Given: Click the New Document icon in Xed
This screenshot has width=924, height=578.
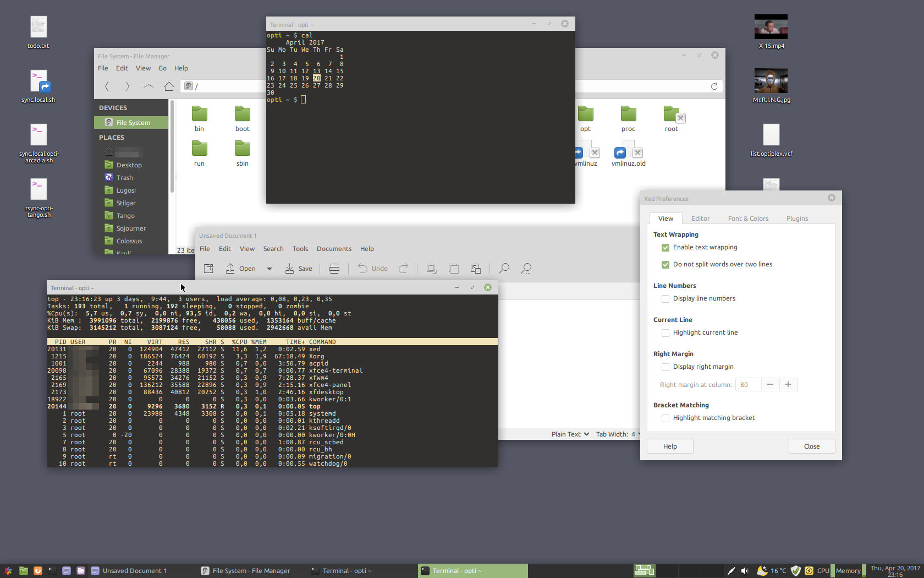Looking at the screenshot, I should pos(208,269).
